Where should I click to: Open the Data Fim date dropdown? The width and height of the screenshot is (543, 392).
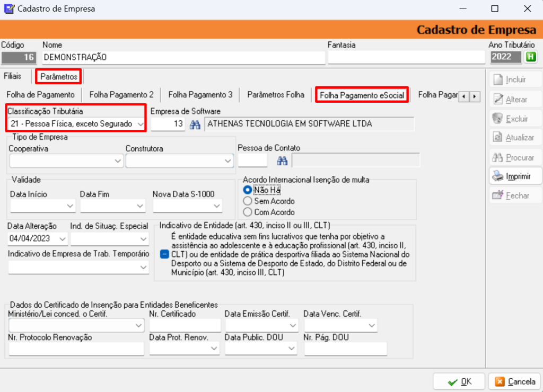[x=140, y=206]
